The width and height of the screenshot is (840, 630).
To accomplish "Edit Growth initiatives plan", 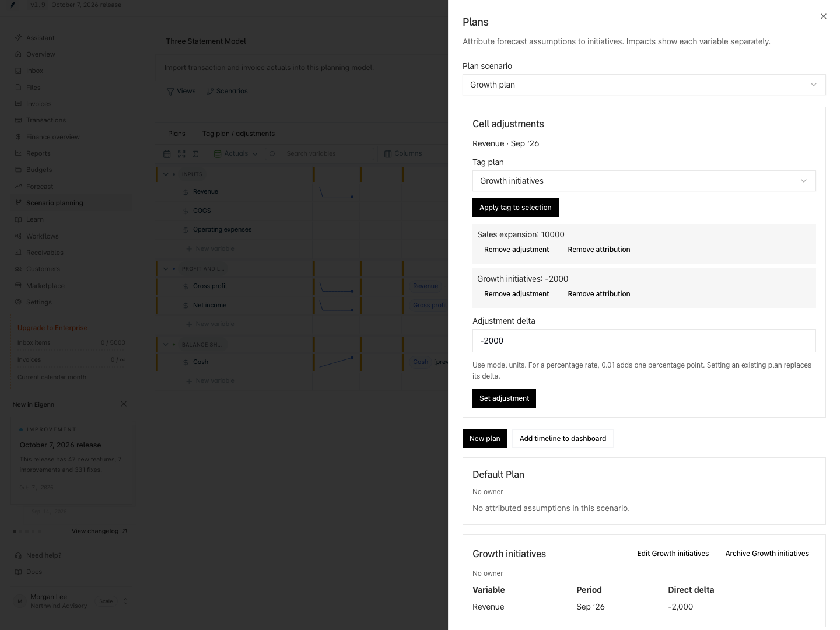I will [x=673, y=554].
